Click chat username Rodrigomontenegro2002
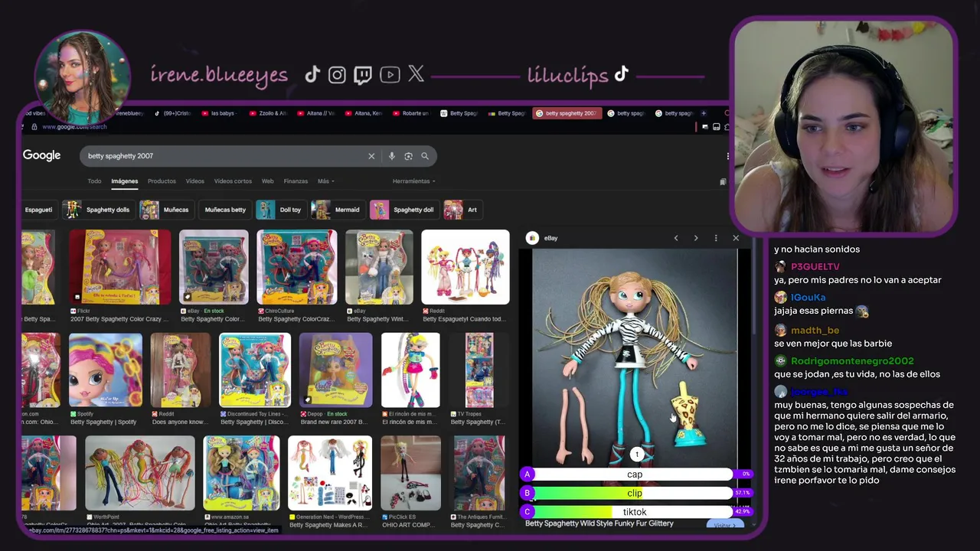Viewport: 980px width, 551px height. (852, 361)
